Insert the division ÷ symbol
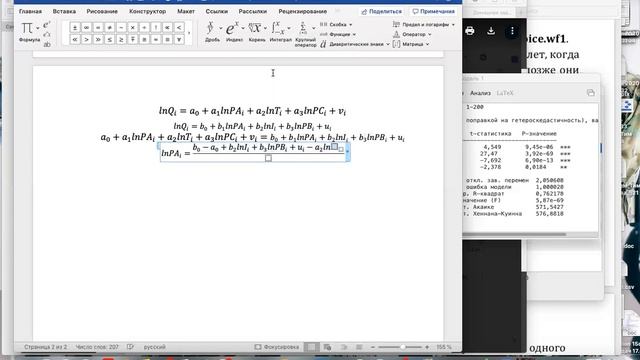This screenshot has width=640, height=360. (x=144, y=28)
